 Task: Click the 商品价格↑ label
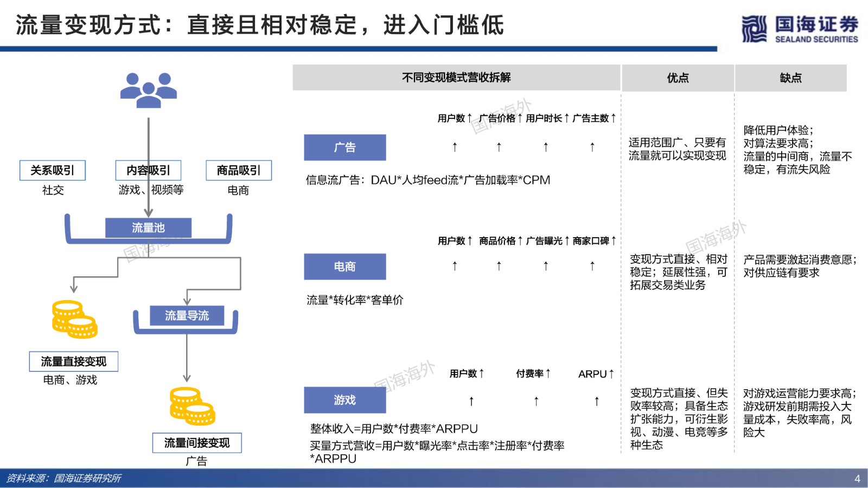[x=501, y=241]
